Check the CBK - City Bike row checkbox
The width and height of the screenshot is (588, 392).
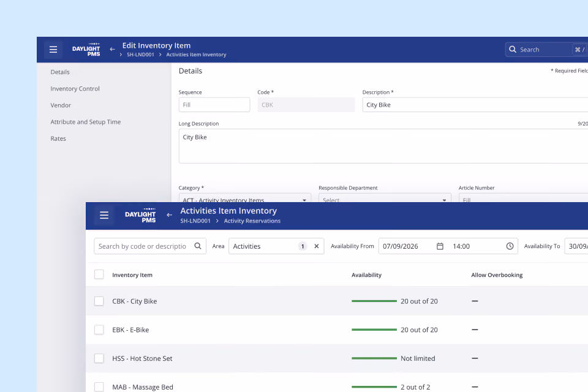(99, 301)
